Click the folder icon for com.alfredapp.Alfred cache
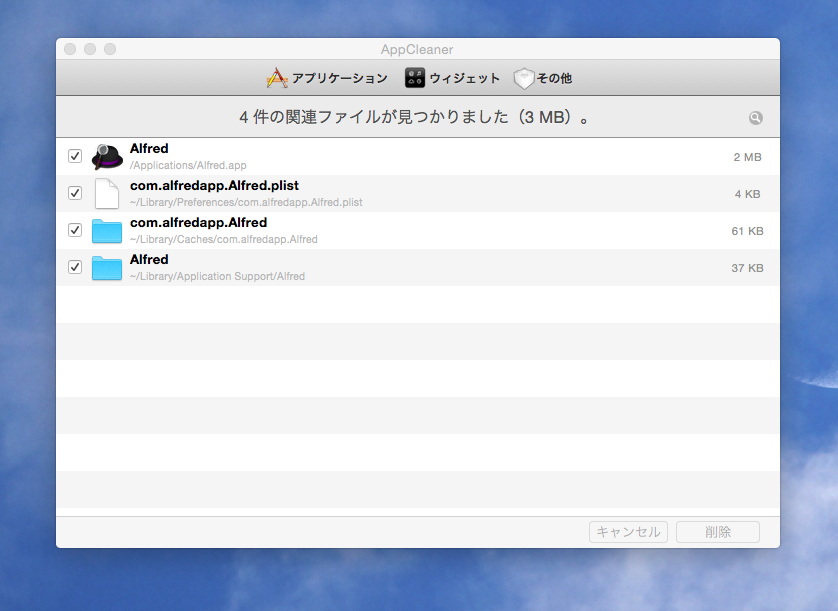 point(107,231)
